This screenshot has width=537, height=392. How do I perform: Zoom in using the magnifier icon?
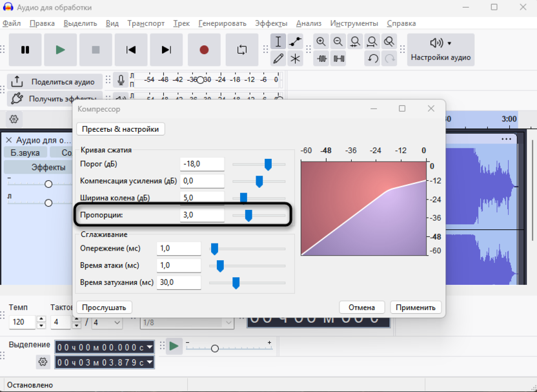click(321, 42)
